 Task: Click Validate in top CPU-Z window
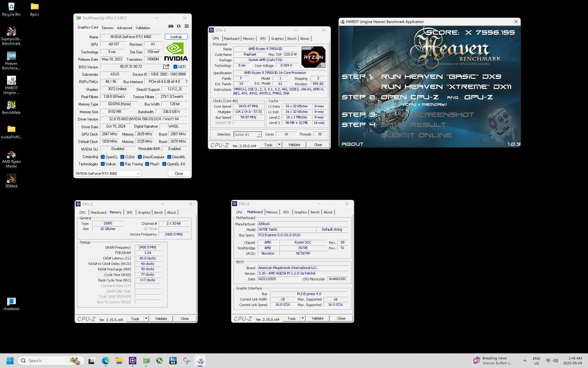pos(294,145)
